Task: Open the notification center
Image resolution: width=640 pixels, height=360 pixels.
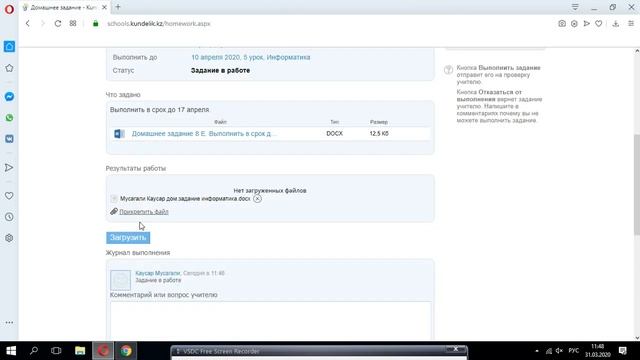Action: pos(623,351)
